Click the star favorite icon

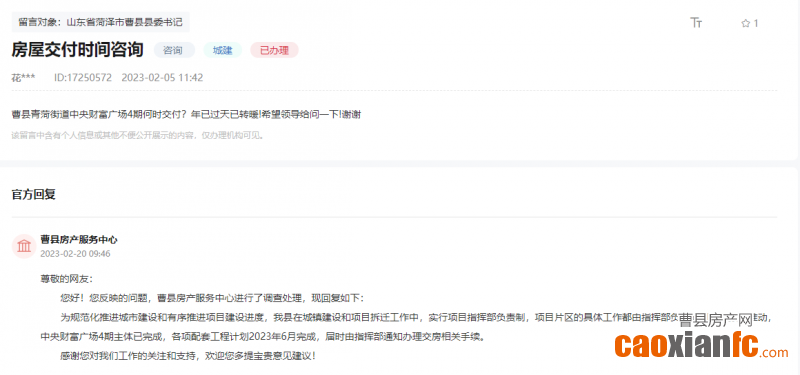[745, 23]
